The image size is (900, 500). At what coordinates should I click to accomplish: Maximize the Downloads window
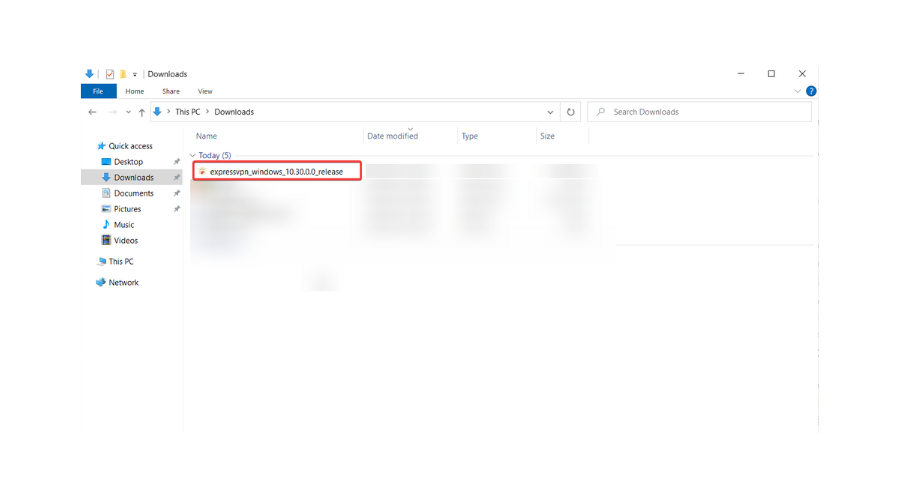(x=771, y=73)
